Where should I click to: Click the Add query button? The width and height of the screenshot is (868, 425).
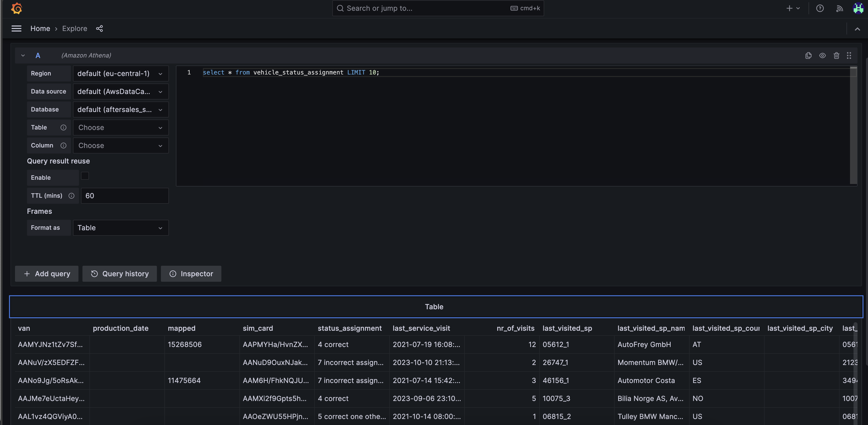pos(46,274)
